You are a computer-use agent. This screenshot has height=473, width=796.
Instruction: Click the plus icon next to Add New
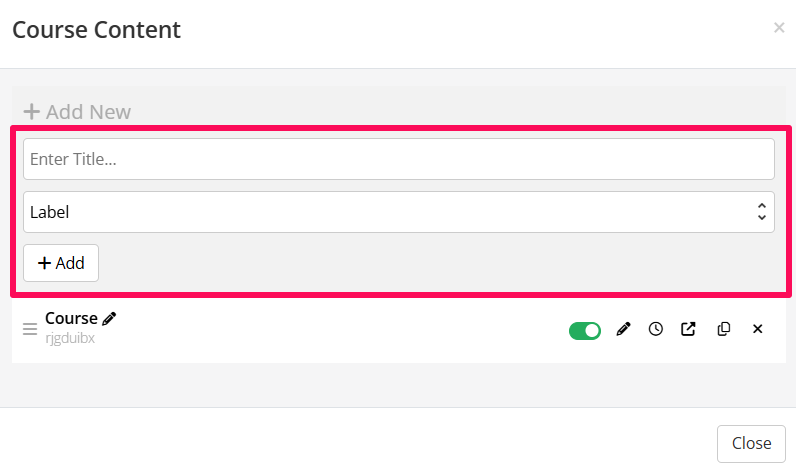click(32, 112)
